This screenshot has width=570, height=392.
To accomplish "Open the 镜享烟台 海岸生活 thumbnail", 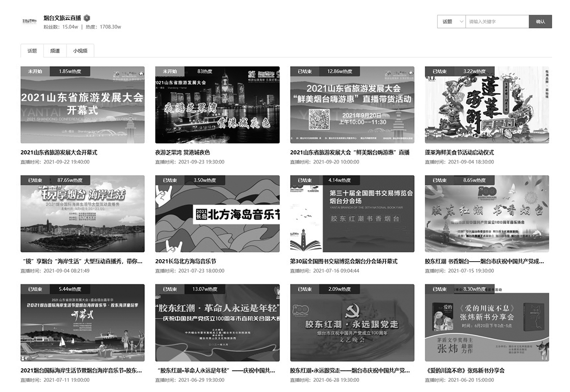I will tap(83, 214).
